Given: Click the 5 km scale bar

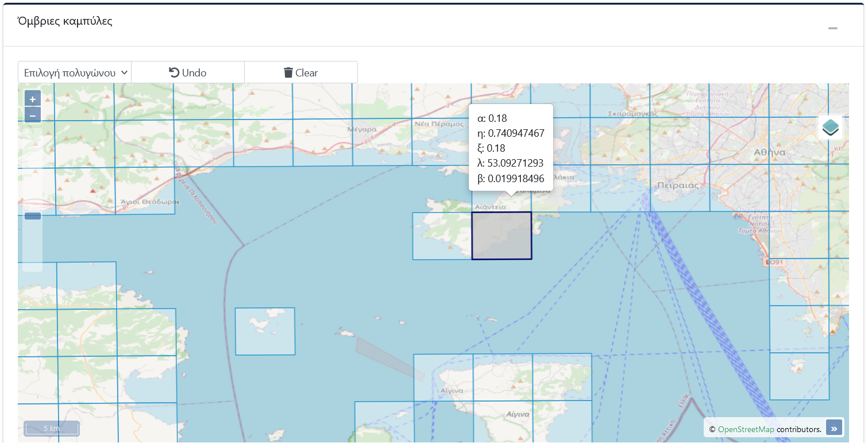Looking at the screenshot, I should point(51,428).
